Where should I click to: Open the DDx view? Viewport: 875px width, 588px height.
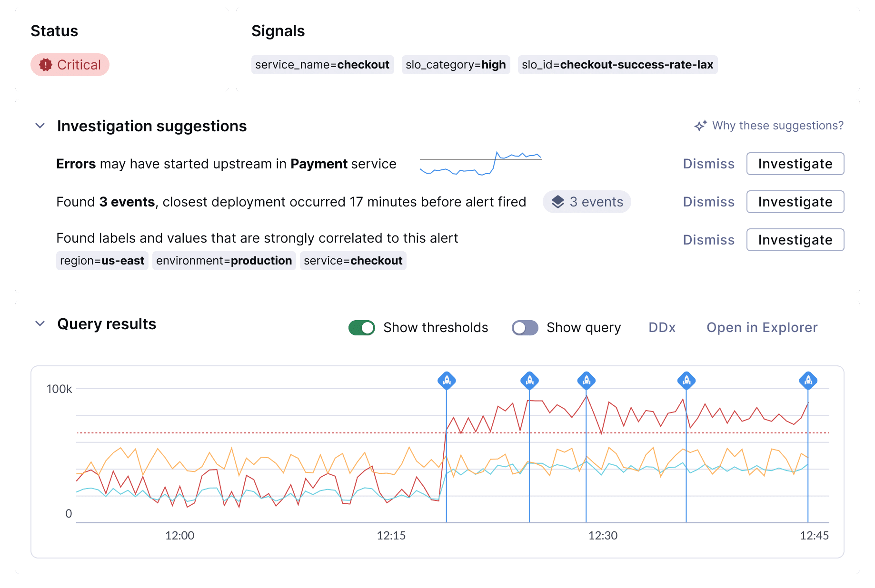(662, 328)
